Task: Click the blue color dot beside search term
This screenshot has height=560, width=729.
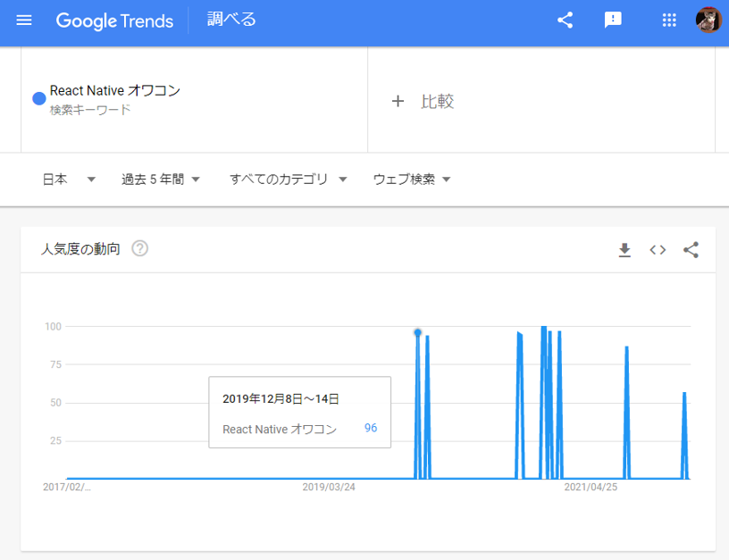Action: tap(39, 98)
